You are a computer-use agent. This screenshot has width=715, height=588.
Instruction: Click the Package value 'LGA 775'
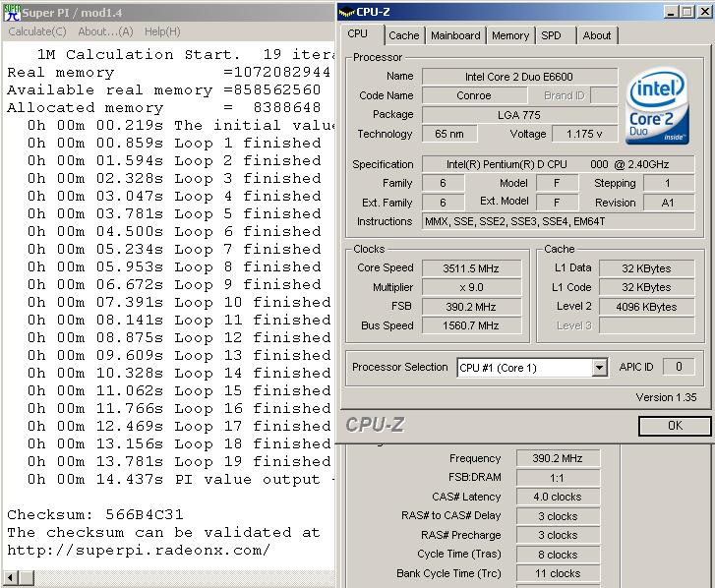click(519, 115)
